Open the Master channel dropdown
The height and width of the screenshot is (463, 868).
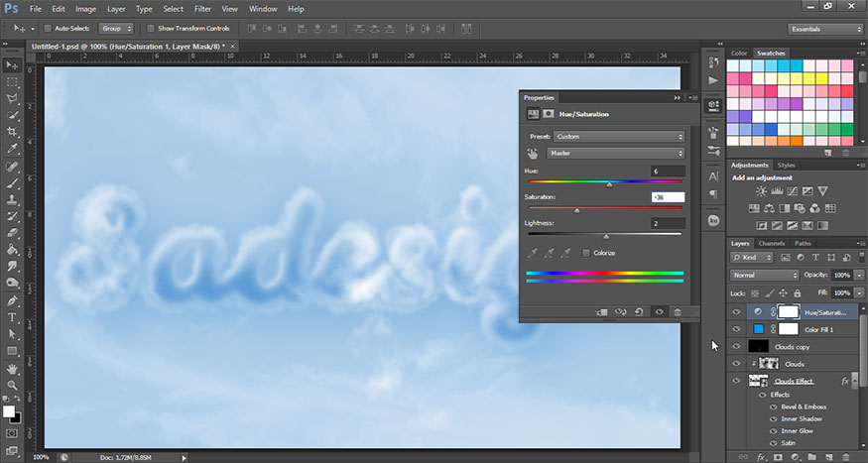(x=615, y=154)
